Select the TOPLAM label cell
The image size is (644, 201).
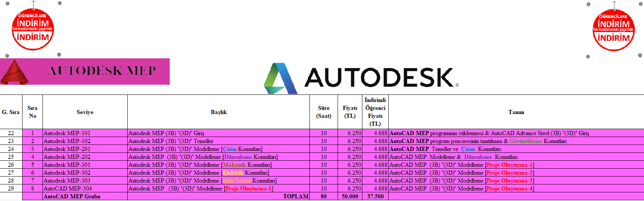coord(219,196)
